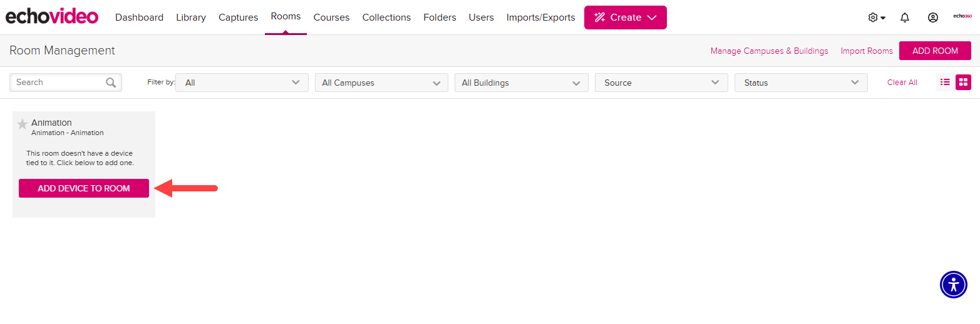Image resolution: width=980 pixels, height=324 pixels.
Task: Switch to grid view
Action: click(x=963, y=82)
